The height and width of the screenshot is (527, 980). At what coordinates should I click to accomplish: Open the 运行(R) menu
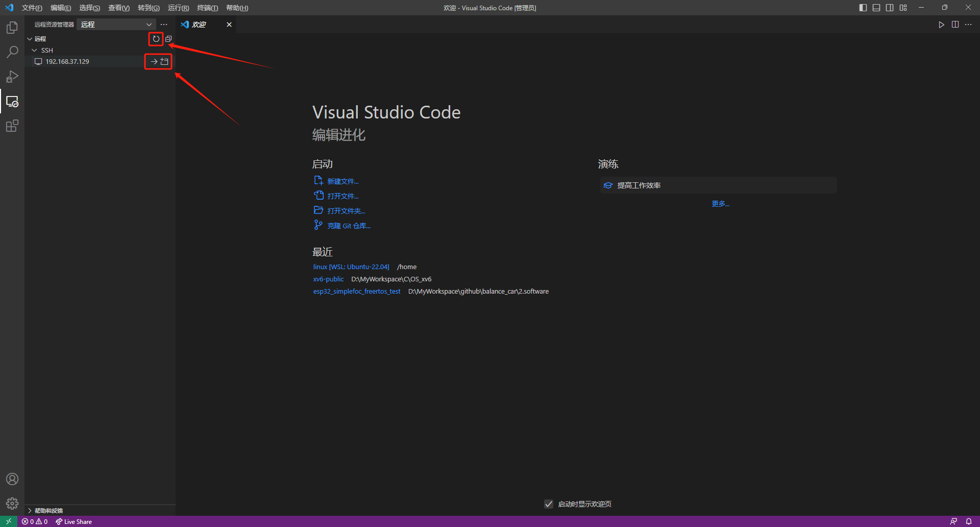pos(178,8)
